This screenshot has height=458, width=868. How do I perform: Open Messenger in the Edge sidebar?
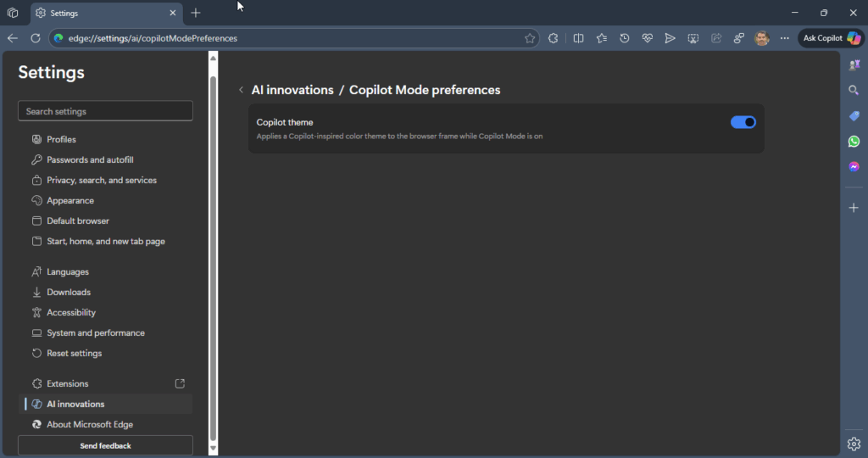pos(854,167)
